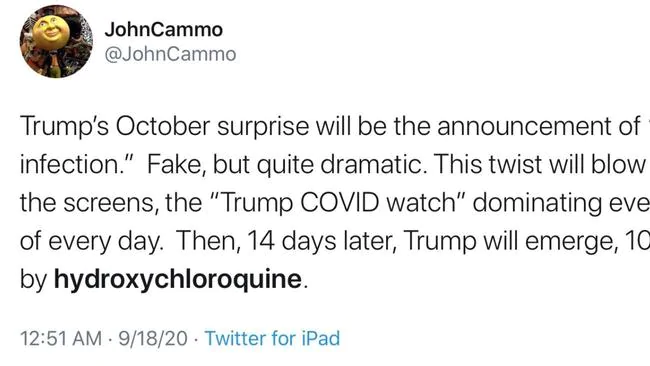Select the 12:51 AM timestamp
This screenshot has width=650, height=366.
(x=61, y=338)
